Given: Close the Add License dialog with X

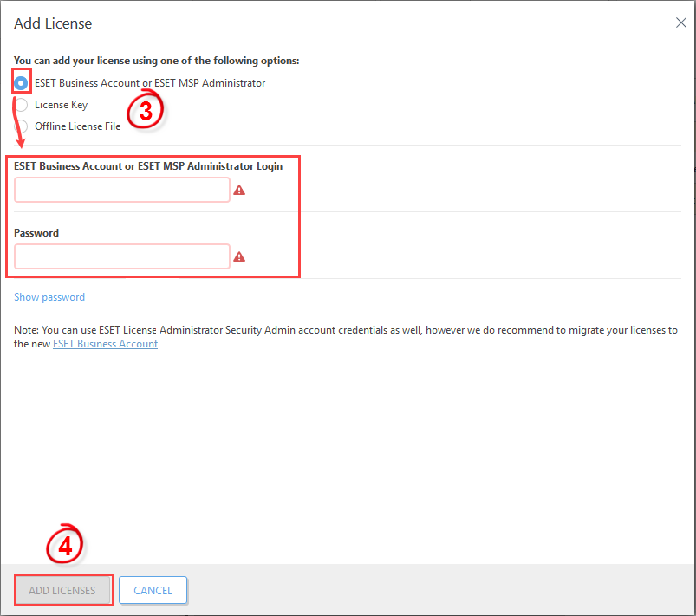Looking at the screenshot, I should [681, 23].
